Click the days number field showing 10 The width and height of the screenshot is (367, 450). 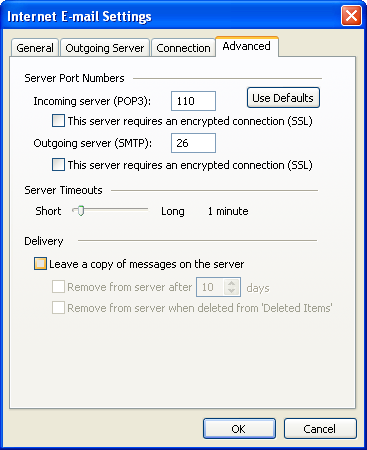(x=210, y=287)
